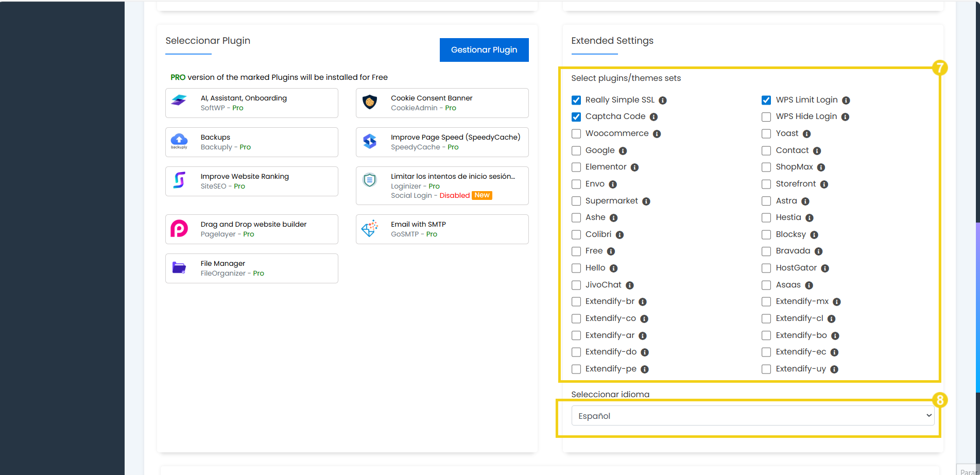
Task: Enable the Colibri checkbox
Action: [576, 234]
